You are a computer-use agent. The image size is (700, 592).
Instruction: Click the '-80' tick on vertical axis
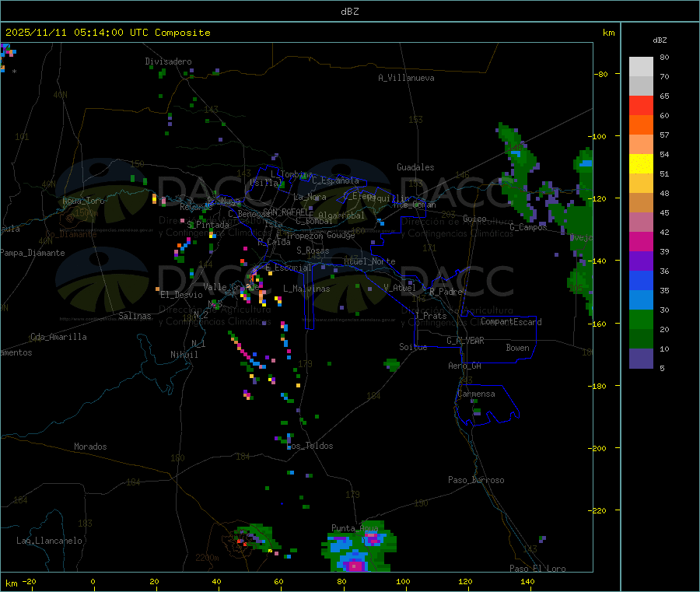[x=601, y=74]
